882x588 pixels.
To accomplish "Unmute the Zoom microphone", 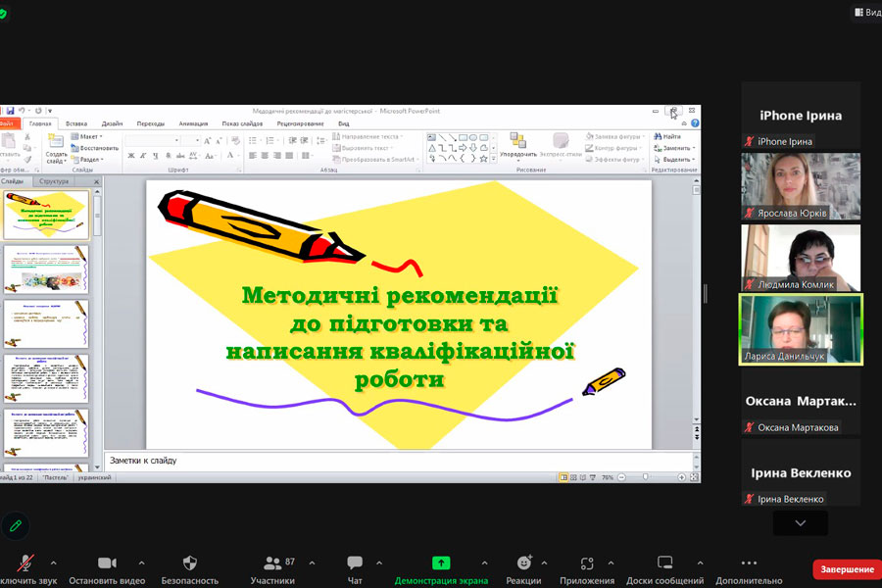I will [25, 563].
